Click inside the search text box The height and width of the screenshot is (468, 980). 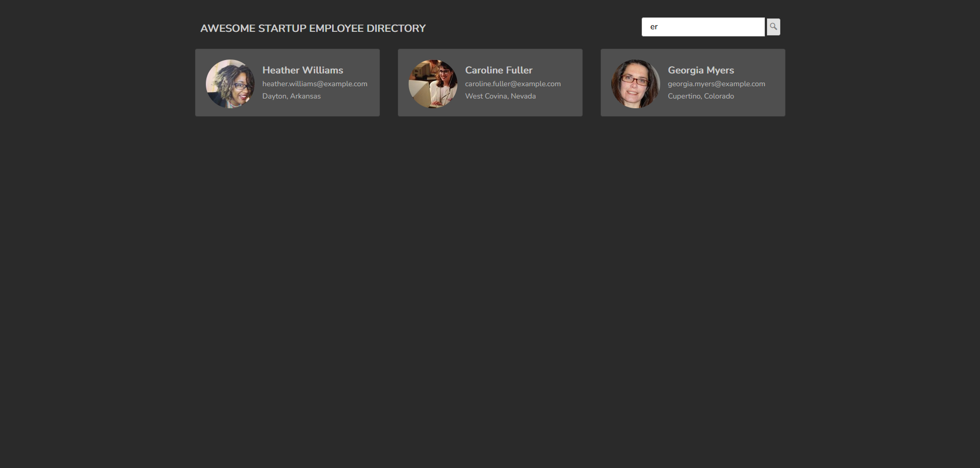click(x=702, y=26)
